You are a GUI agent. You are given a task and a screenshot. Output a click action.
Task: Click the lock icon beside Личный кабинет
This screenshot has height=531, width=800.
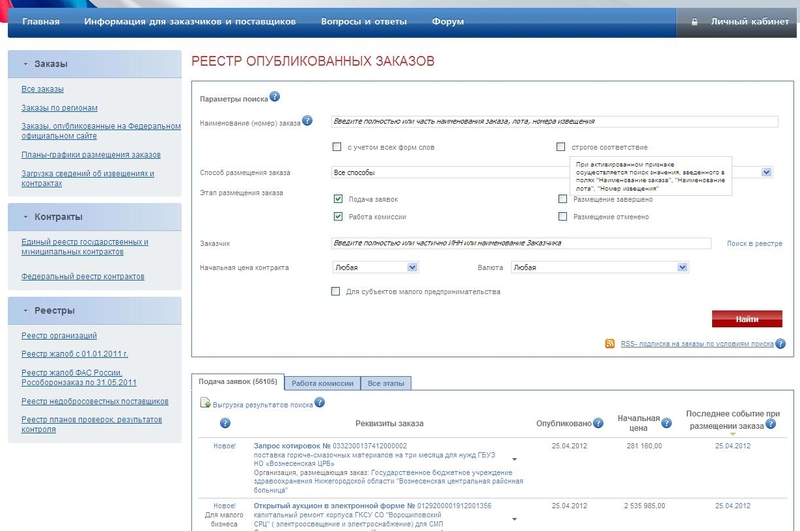coord(694,22)
